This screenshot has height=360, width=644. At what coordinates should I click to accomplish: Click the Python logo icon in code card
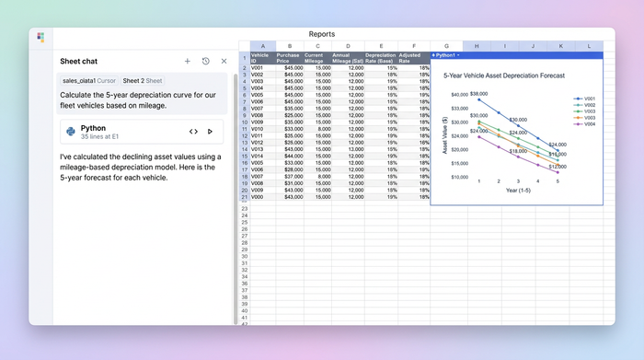(x=71, y=132)
